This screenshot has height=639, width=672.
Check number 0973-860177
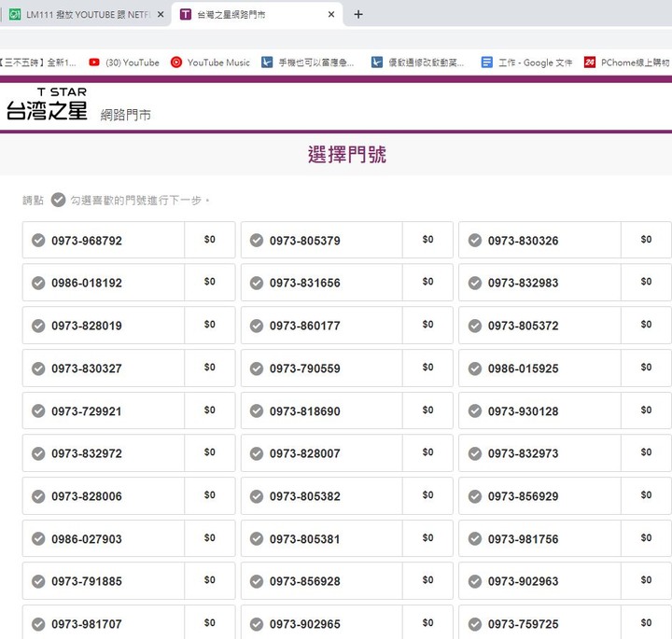(x=257, y=326)
